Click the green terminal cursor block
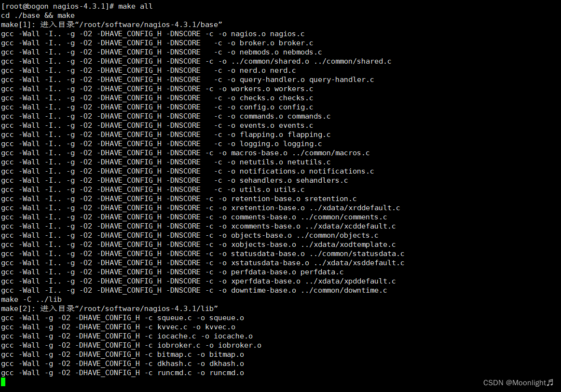This screenshot has height=392, width=561. (x=3, y=382)
